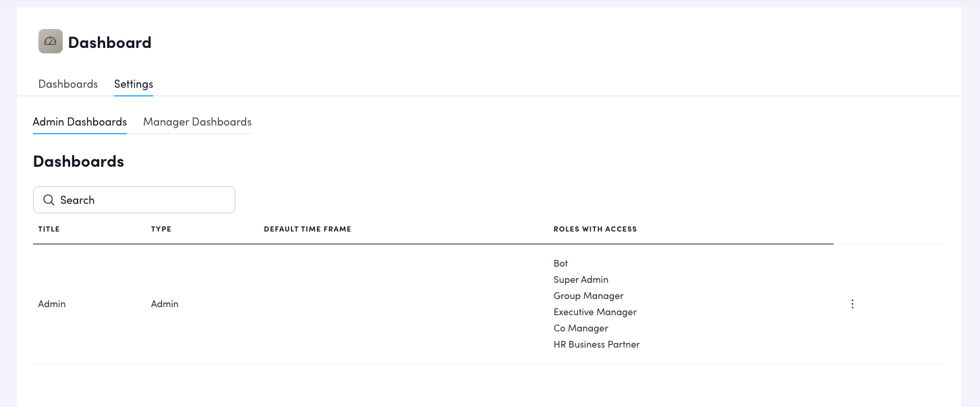Select the Executive Manager role text
The height and width of the screenshot is (407, 980).
coord(595,312)
